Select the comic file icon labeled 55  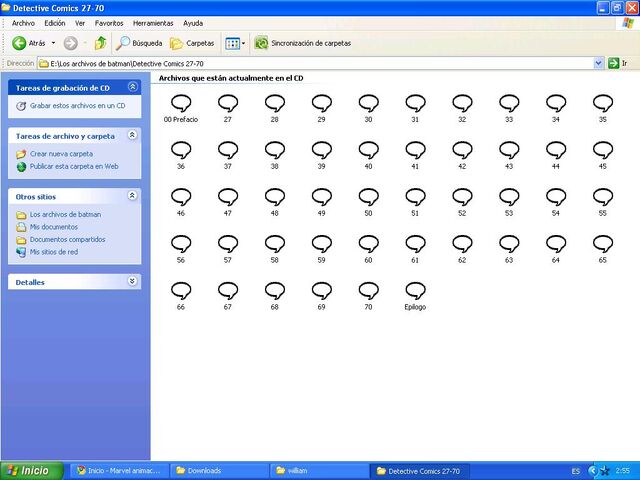603,197
